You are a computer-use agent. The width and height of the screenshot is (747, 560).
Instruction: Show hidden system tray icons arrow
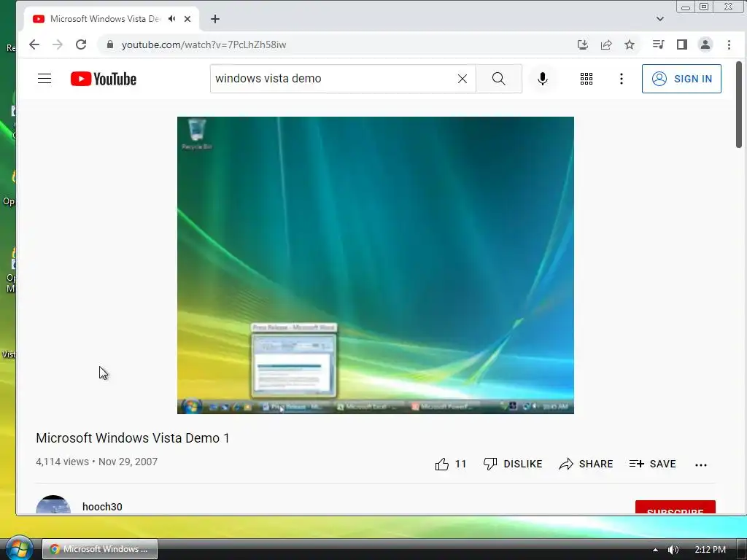click(x=656, y=550)
